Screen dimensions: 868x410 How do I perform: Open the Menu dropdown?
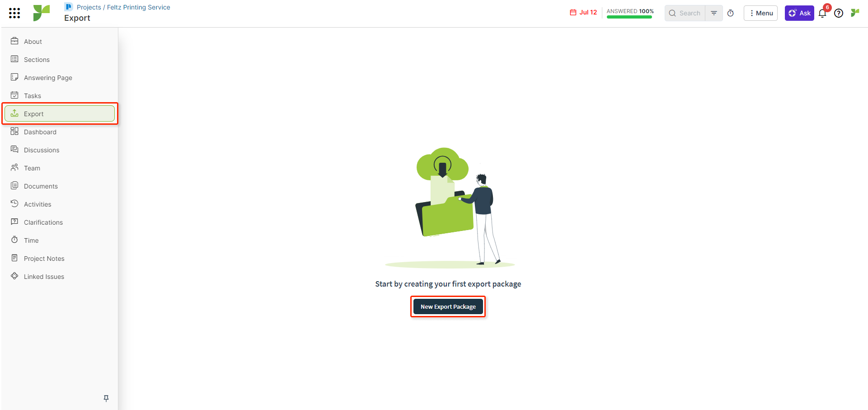coord(761,13)
